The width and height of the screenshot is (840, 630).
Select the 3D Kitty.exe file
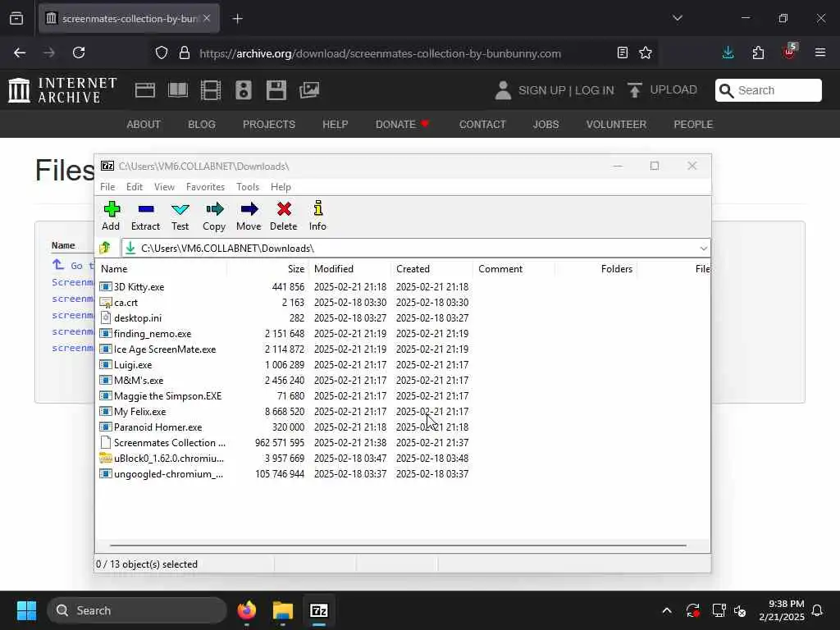(139, 287)
